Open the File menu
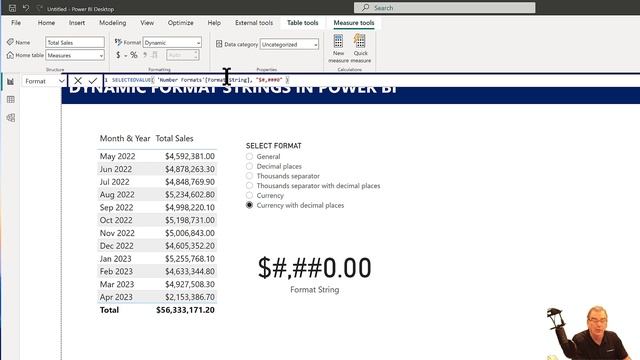Screen dimensions: 640x360 point(16,23)
